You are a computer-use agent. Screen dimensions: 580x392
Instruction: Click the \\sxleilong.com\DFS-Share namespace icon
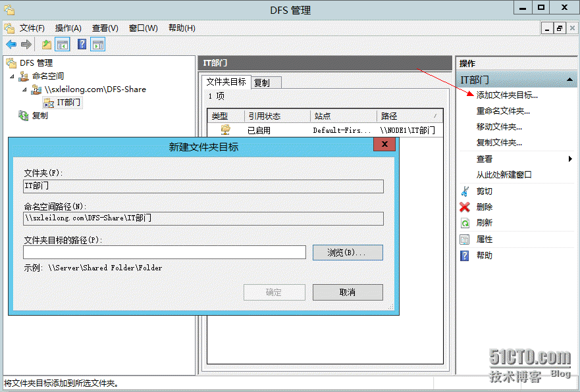pos(36,89)
